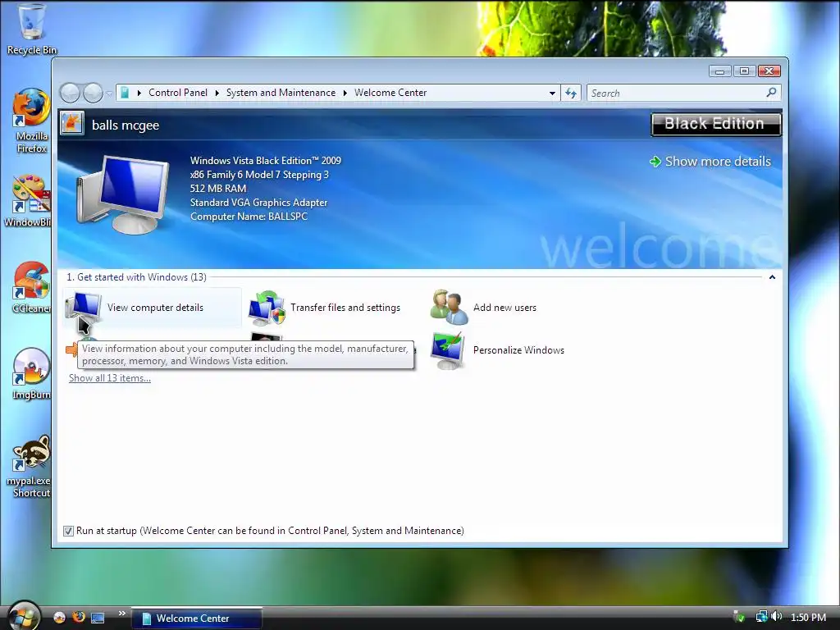Expand the arrow before Welcome Center breadcrumb
The height and width of the screenshot is (630, 840).
click(345, 93)
